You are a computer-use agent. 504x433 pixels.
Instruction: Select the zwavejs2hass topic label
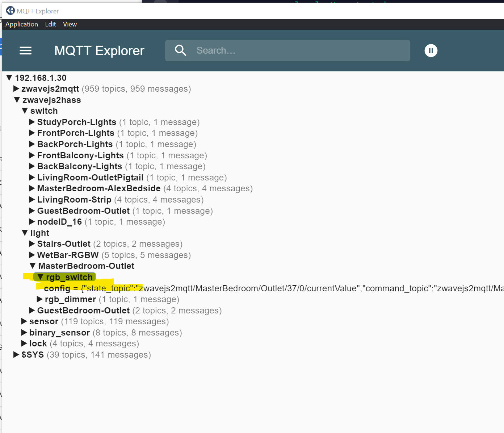(52, 100)
